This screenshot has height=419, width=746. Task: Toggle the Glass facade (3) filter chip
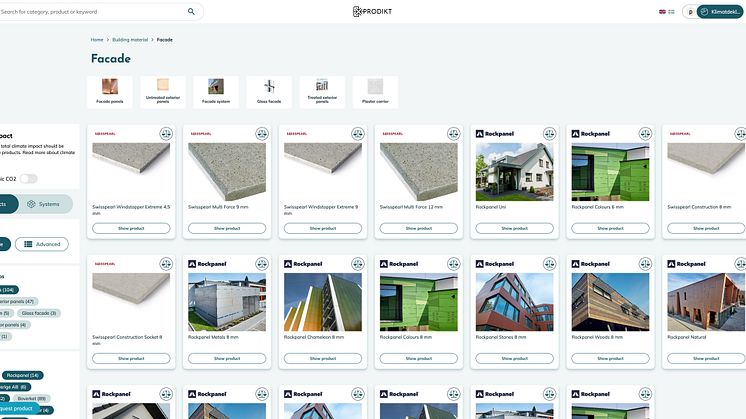(39, 313)
